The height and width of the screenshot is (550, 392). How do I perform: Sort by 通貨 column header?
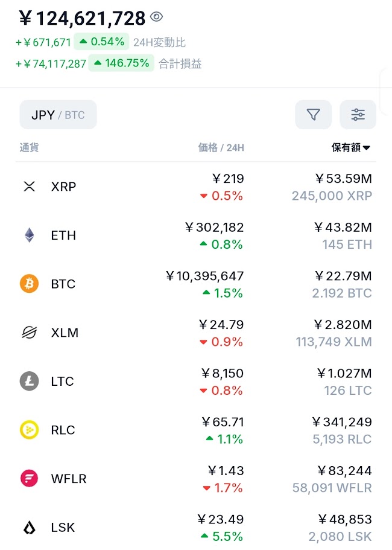(x=29, y=148)
